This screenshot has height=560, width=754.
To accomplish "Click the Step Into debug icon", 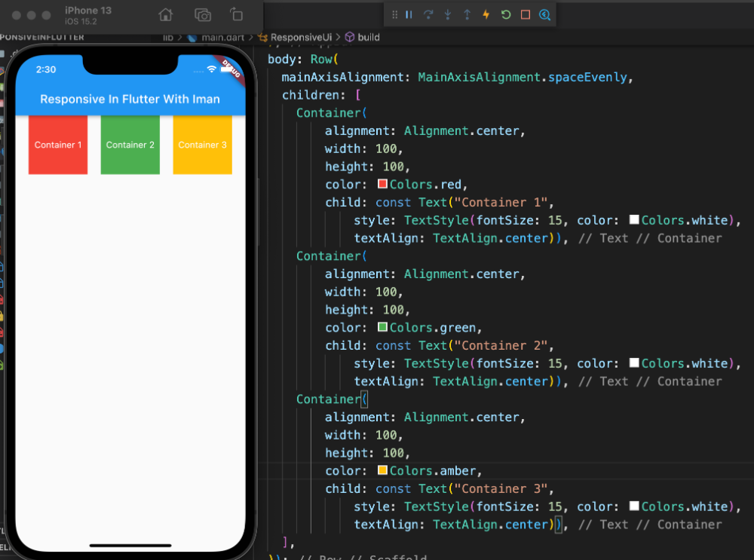I will click(448, 15).
